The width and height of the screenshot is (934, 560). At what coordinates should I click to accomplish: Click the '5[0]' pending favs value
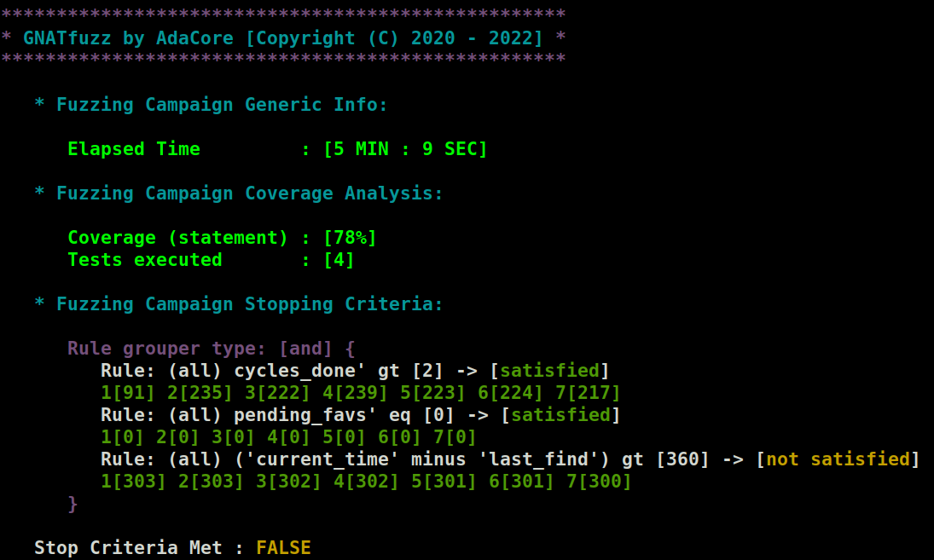click(344, 437)
